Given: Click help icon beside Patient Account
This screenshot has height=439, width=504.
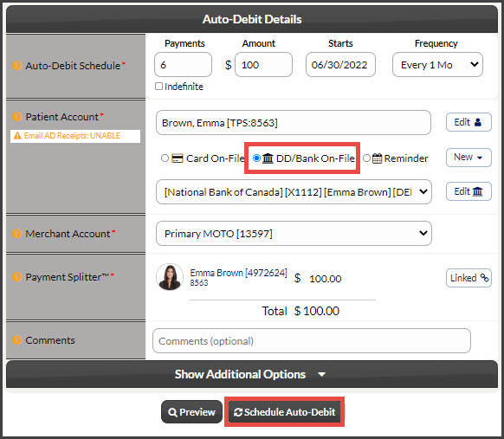Looking at the screenshot, I should click(x=16, y=117).
